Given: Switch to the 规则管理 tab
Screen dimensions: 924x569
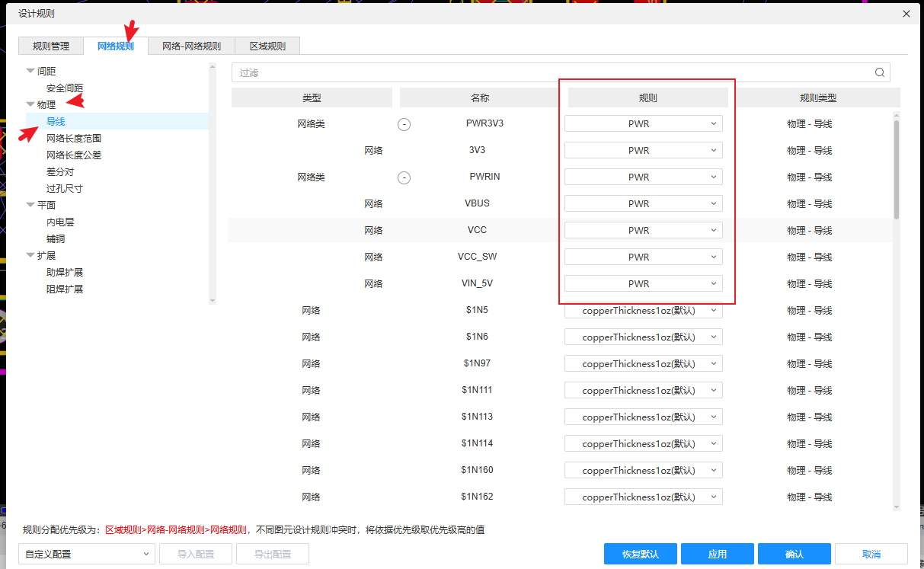Looking at the screenshot, I should pos(51,46).
